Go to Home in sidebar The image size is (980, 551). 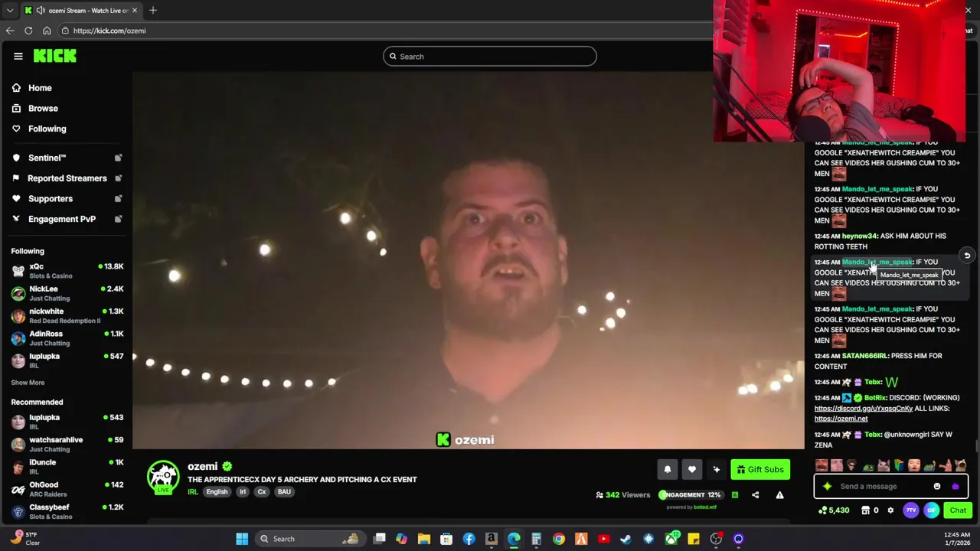coord(40,88)
